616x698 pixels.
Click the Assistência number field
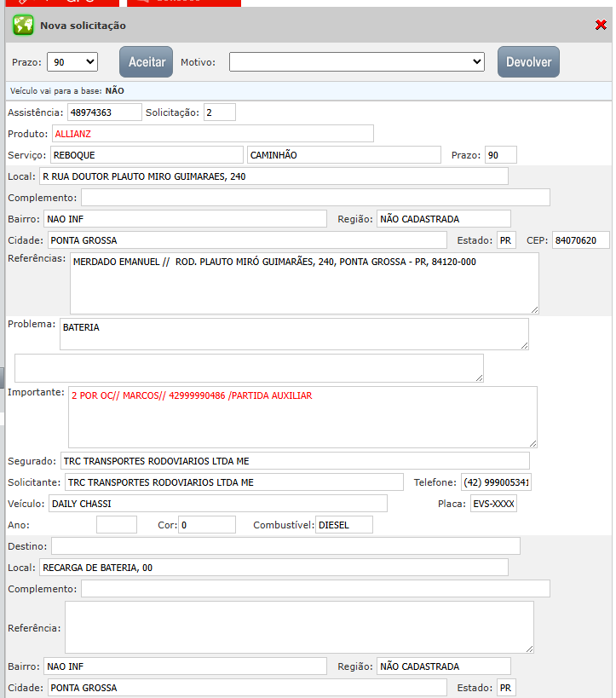click(104, 112)
